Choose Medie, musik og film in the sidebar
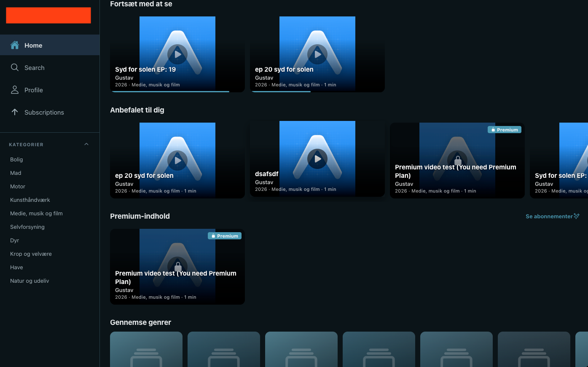The height and width of the screenshot is (367, 588). (36, 213)
